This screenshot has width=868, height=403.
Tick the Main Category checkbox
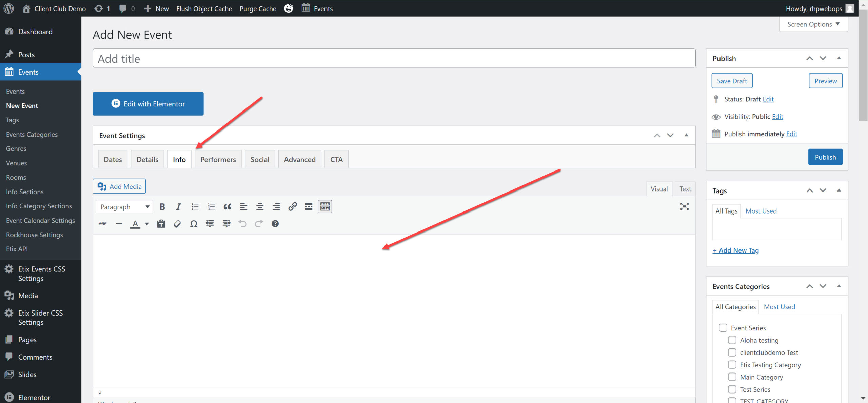click(x=732, y=377)
